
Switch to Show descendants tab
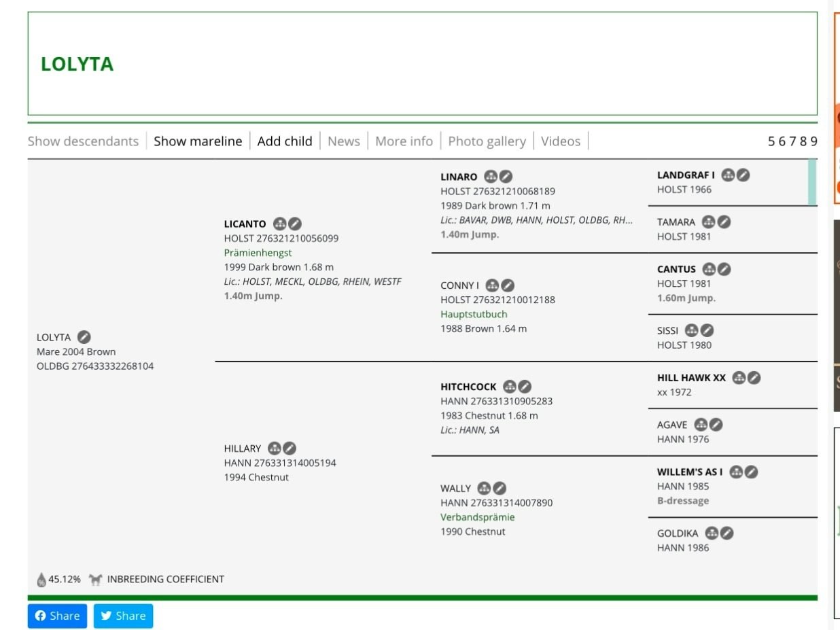pos(83,141)
